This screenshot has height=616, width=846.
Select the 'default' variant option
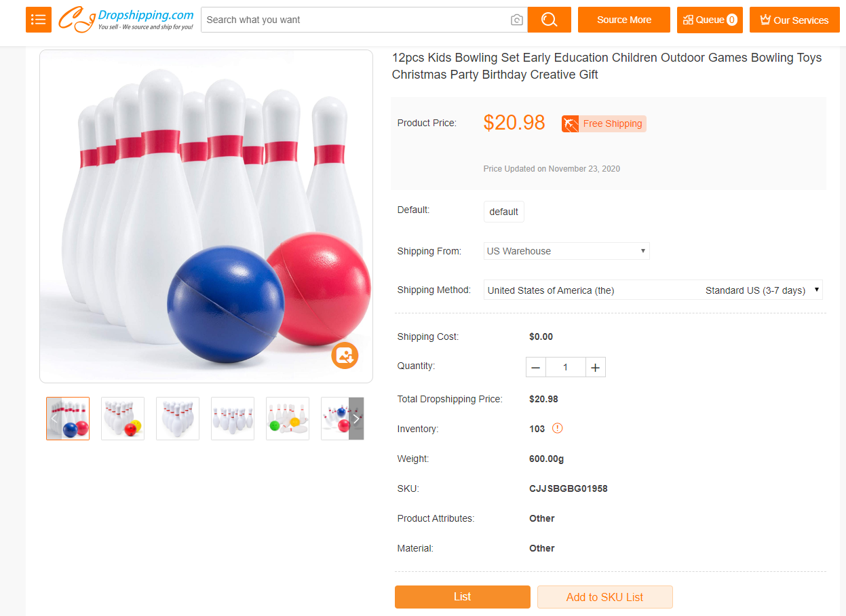click(x=503, y=212)
